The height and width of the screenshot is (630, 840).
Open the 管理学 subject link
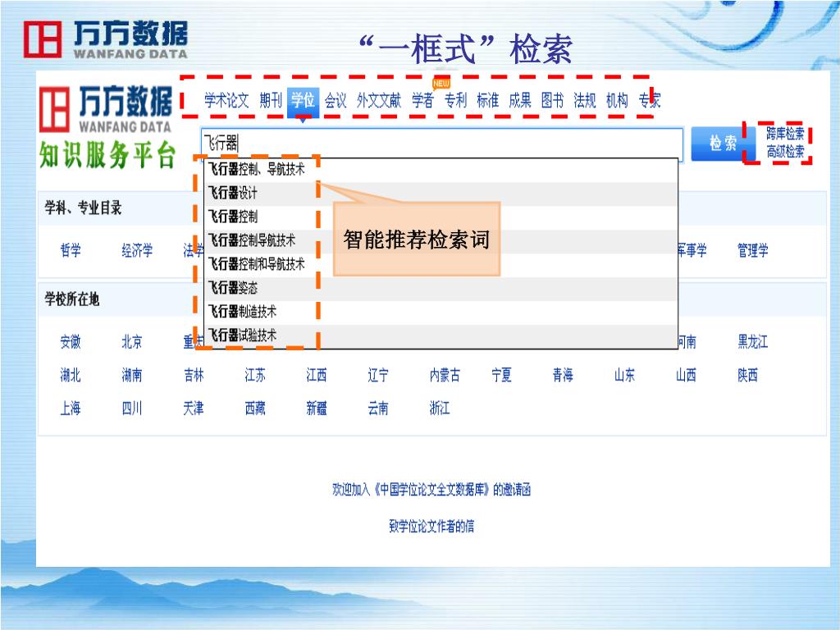[x=753, y=250]
